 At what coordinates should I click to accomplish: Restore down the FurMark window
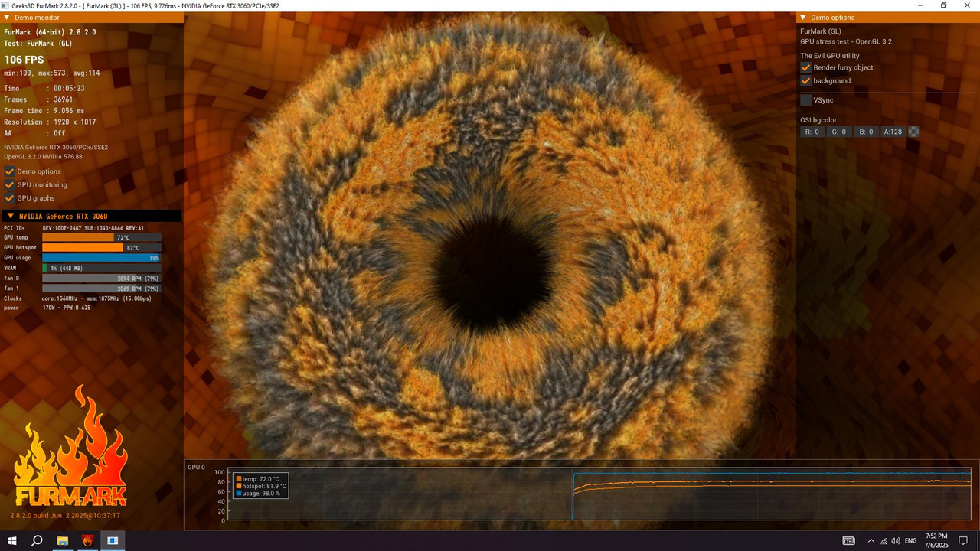coord(944,5)
